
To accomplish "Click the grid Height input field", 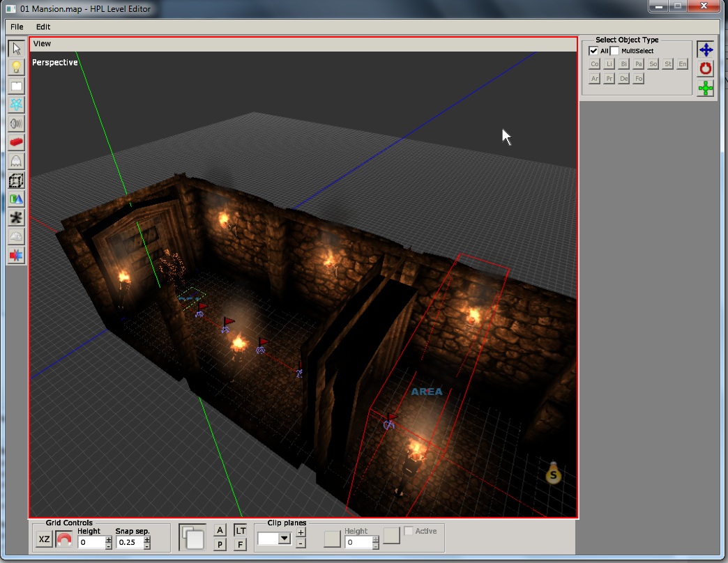I will [x=91, y=542].
